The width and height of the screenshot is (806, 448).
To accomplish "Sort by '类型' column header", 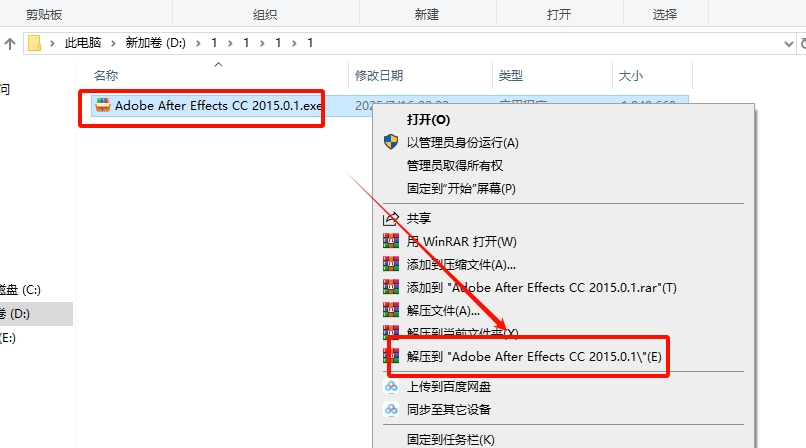I will click(511, 76).
